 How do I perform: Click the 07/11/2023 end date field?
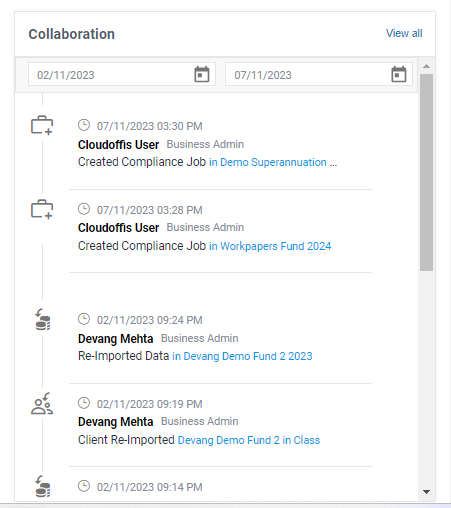[319, 74]
